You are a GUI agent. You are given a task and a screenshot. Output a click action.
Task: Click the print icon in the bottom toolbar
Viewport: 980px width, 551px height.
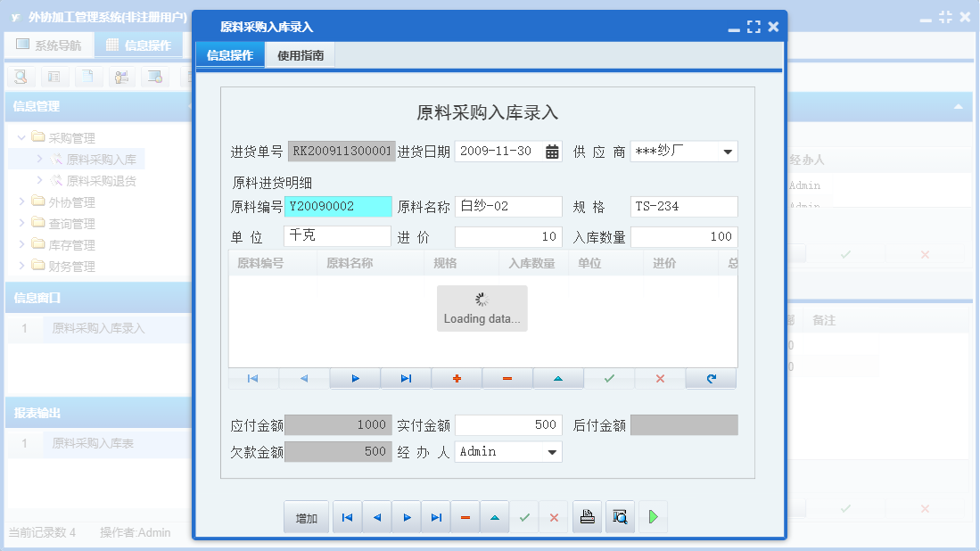coord(587,516)
